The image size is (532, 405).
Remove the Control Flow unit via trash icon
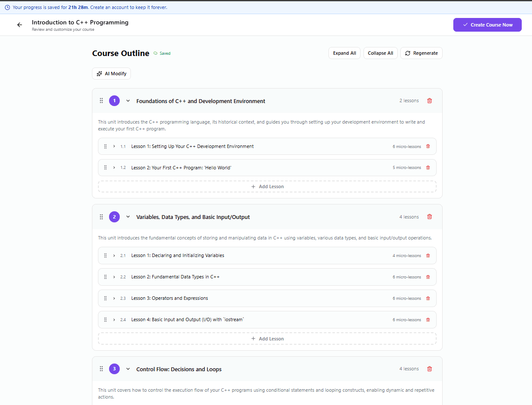point(429,369)
